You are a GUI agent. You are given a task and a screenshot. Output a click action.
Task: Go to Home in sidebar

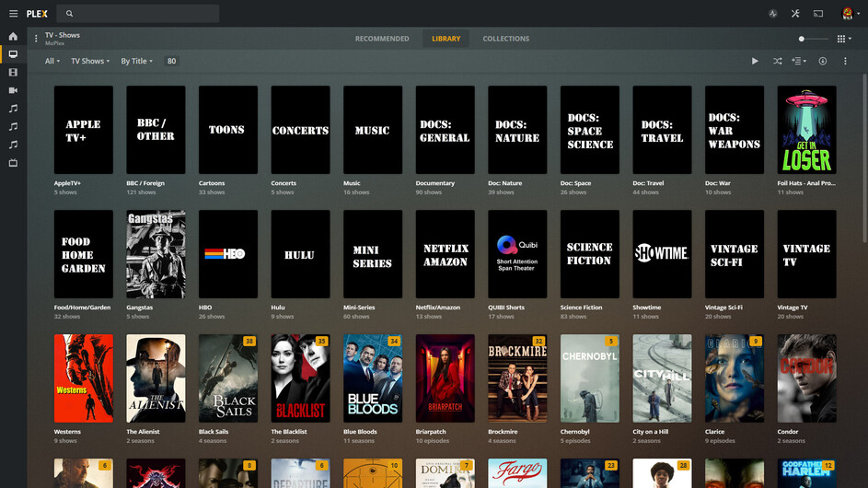(13, 37)
